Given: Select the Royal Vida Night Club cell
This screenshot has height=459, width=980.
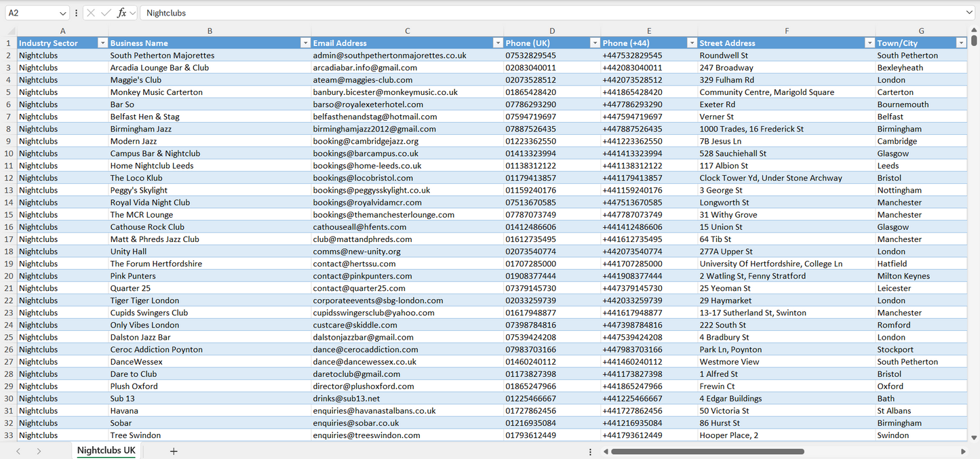Looking at the screenshot, I should 210,203.
